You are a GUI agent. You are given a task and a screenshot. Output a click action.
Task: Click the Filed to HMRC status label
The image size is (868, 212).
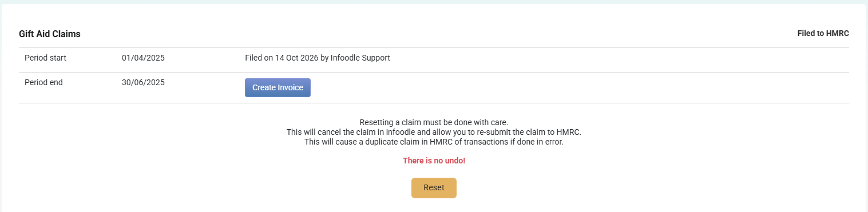(x=823, y=34)
